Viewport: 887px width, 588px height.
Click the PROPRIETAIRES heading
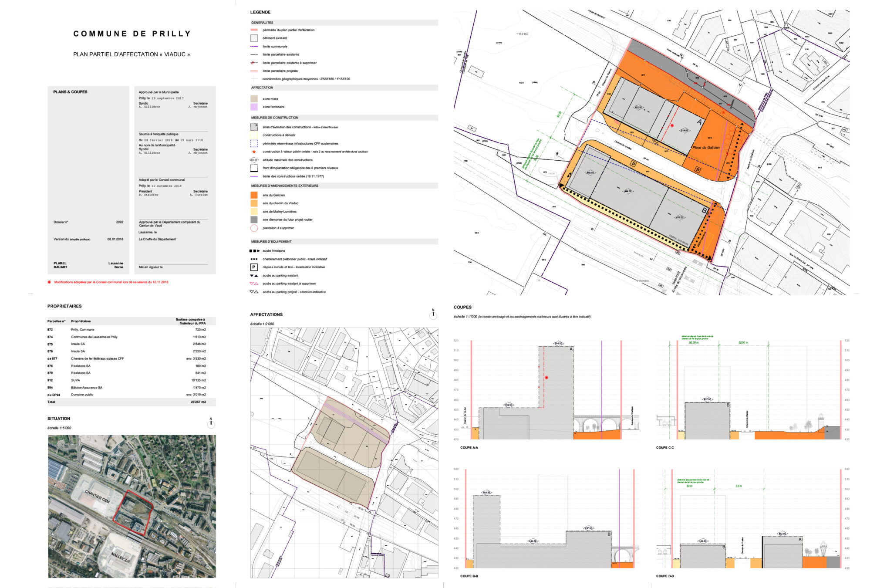click(x=64, y=306)
